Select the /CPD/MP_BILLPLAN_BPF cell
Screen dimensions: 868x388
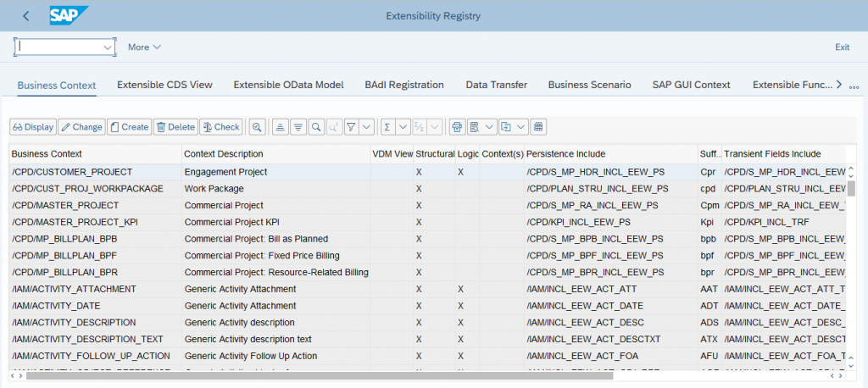[x=95, y=256]
